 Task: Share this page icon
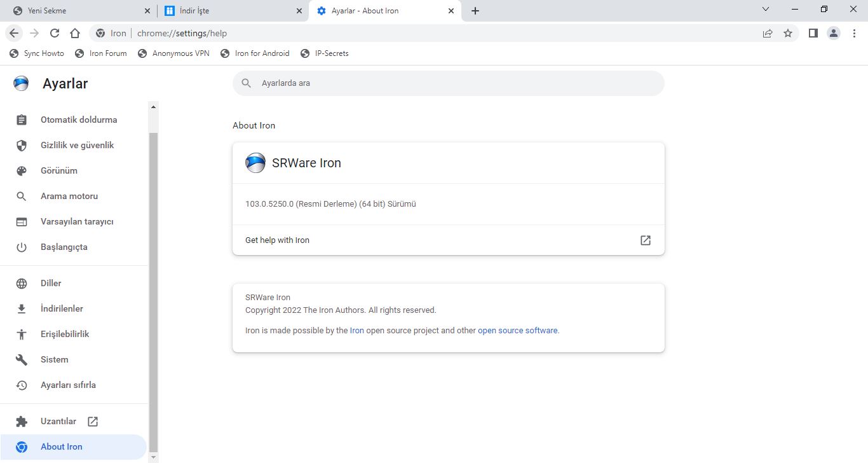pos(768,33)
